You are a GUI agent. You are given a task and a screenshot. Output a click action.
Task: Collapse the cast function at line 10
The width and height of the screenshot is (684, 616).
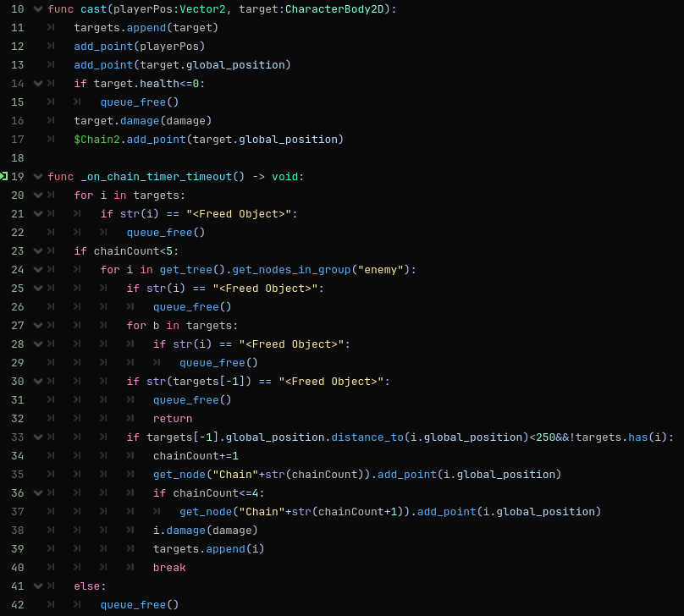click(x=37, y=9)
